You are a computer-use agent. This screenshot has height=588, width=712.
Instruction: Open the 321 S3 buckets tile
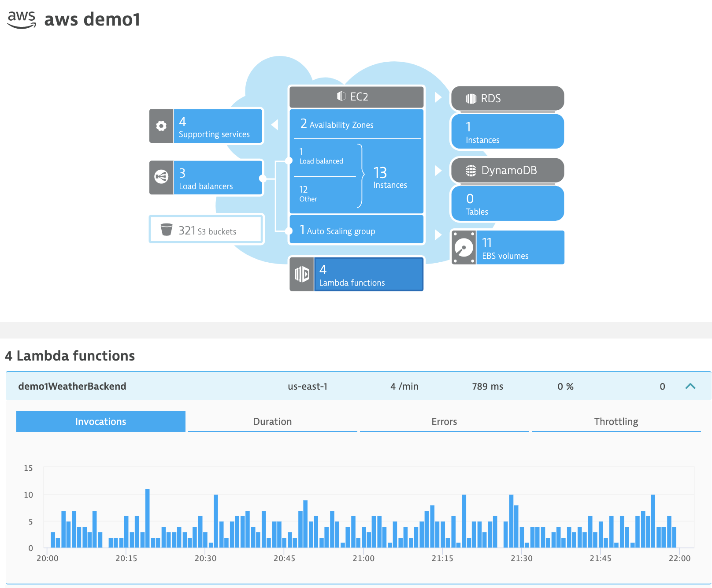coord(206,230)
